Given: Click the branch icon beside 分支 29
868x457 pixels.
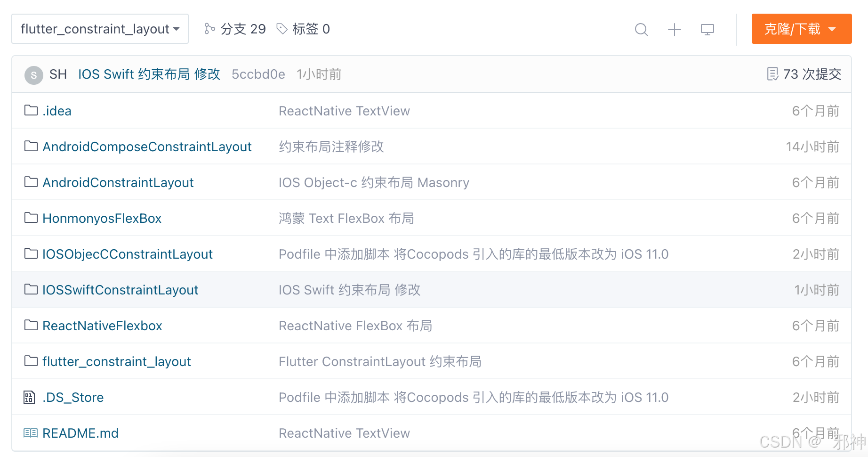Looking at the screenshot, I should [209, 29].
